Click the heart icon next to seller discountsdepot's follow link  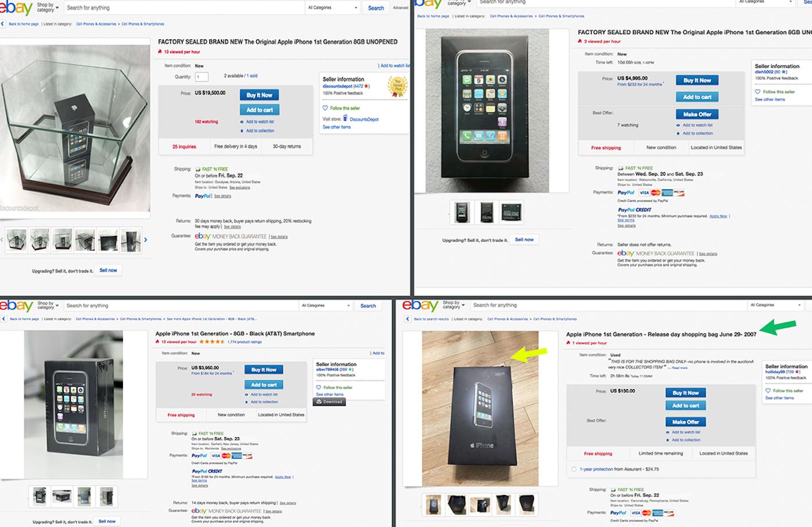point(325,108)
